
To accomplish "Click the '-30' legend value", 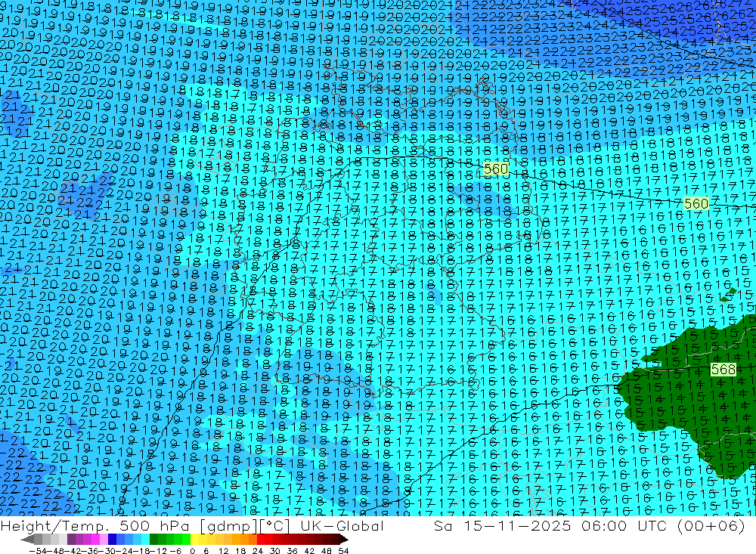I will (x=106, y=551).
